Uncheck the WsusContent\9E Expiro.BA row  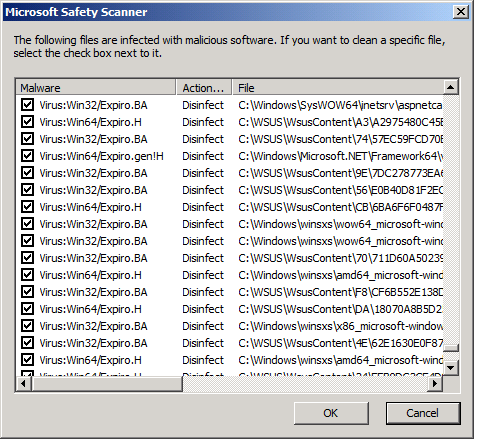coord(27,173)
